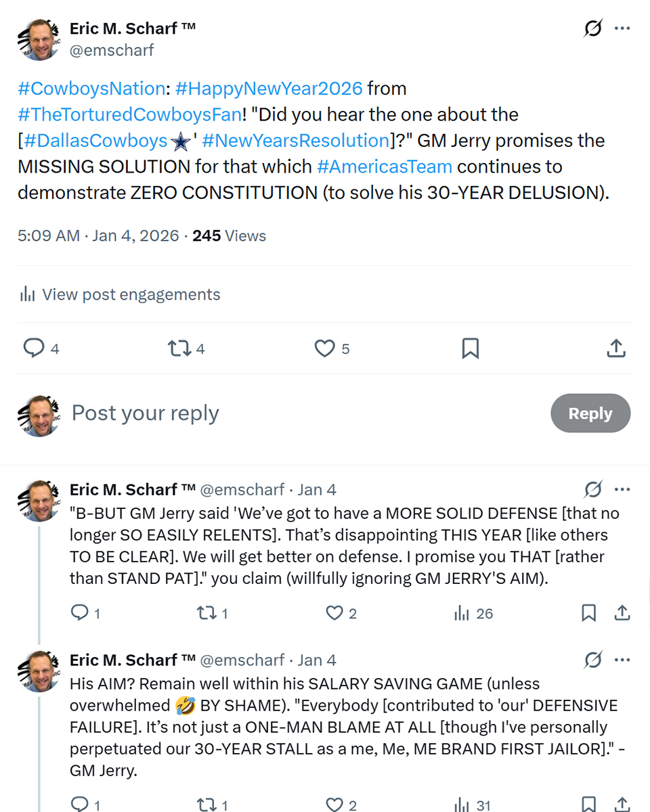Like the first reply about SOLID DEFENSE

coord(334,614)
